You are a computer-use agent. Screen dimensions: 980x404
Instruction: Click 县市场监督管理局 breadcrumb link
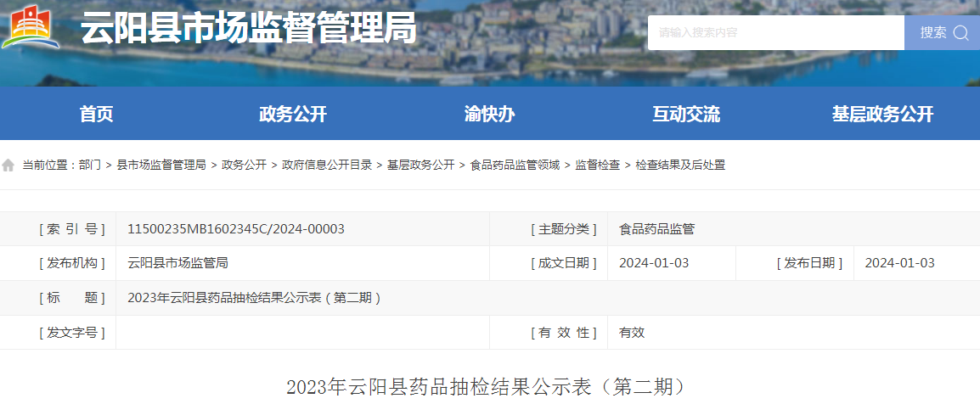[x=161, y=166]
